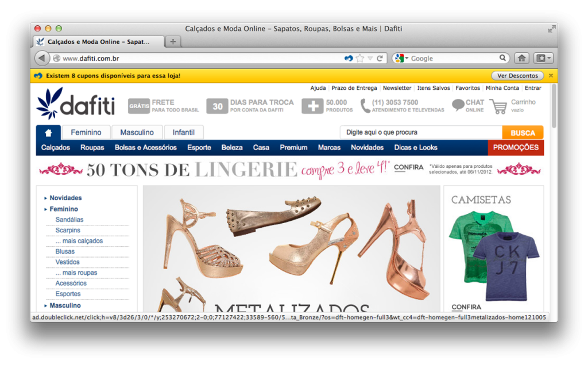Screen dimensions: 588x368
Task: Click the magnifier icon in Google search box
Action: pos(502,58)
